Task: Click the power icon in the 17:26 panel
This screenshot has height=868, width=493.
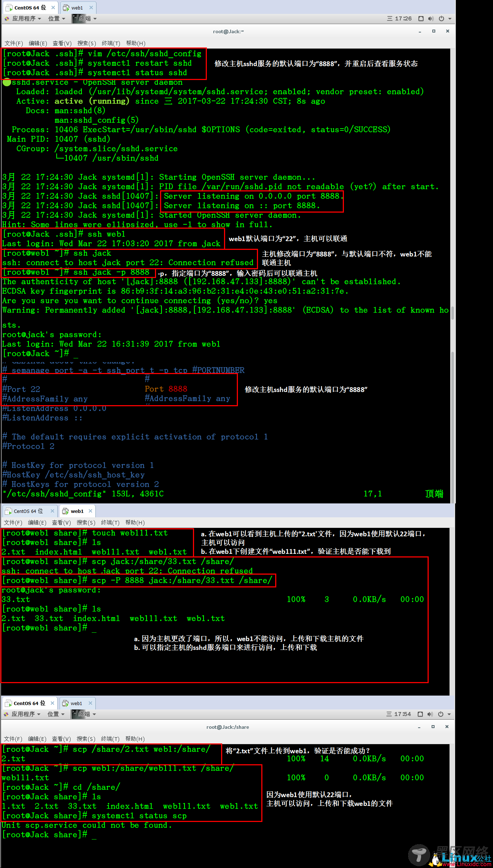Action: [x=441, y=19]
